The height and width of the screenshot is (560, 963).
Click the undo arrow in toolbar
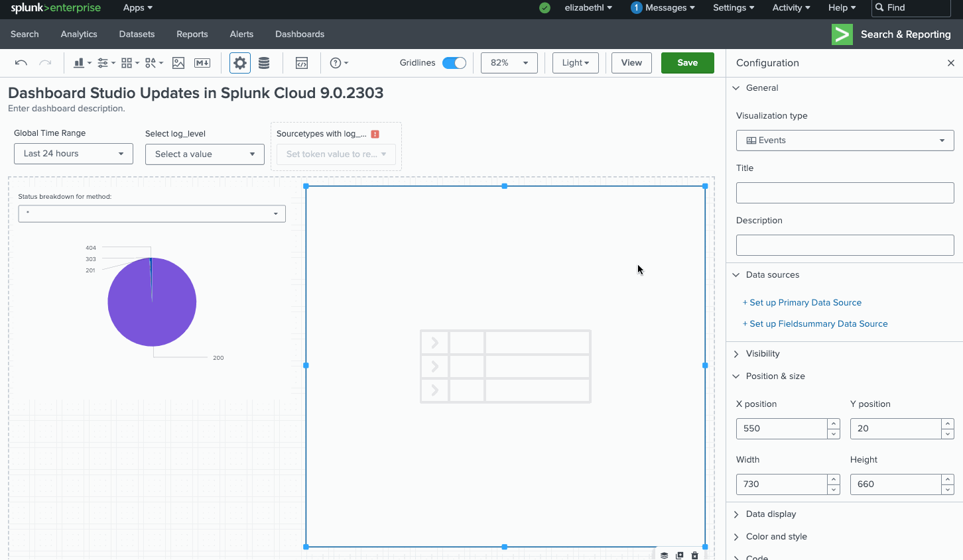(x=21, y=63)
